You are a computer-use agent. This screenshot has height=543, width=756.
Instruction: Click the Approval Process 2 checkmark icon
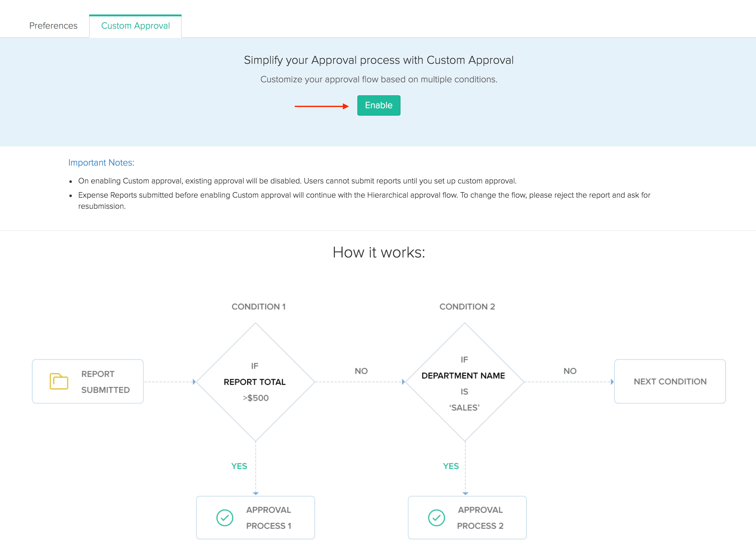(x=436, y=518)
